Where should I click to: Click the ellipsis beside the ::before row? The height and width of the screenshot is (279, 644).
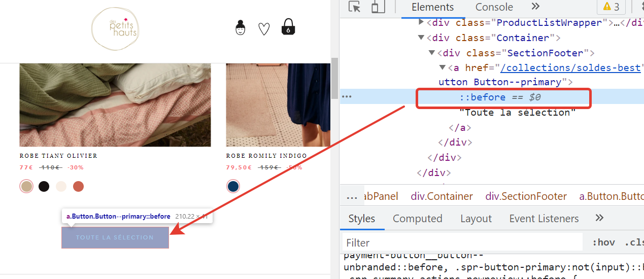point(347,97)
